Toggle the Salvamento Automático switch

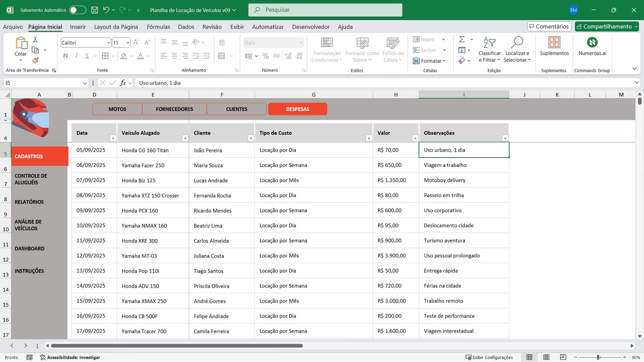point(77,10)
